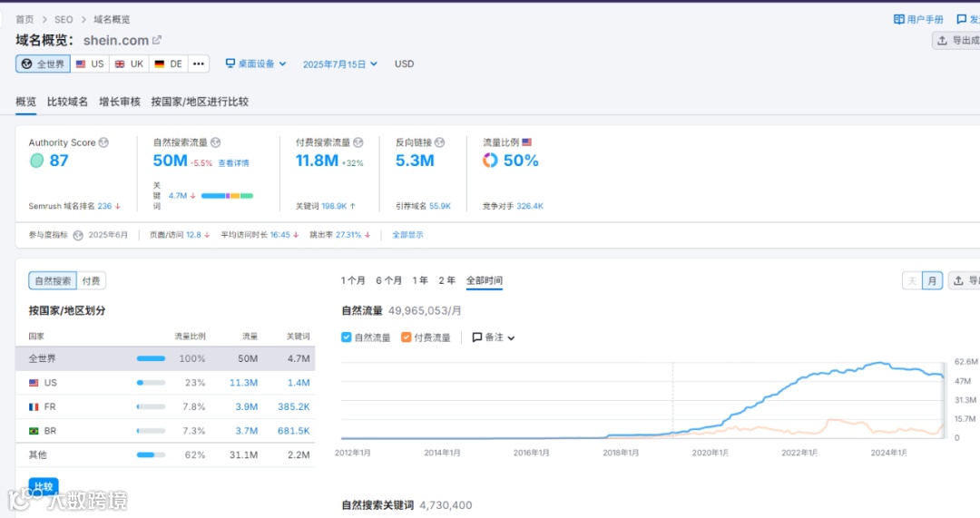Viewport: 980px width, 518px height.
Task: Open the 比较域名 tab
Action: pyautogui.click(x=67, y=102)
